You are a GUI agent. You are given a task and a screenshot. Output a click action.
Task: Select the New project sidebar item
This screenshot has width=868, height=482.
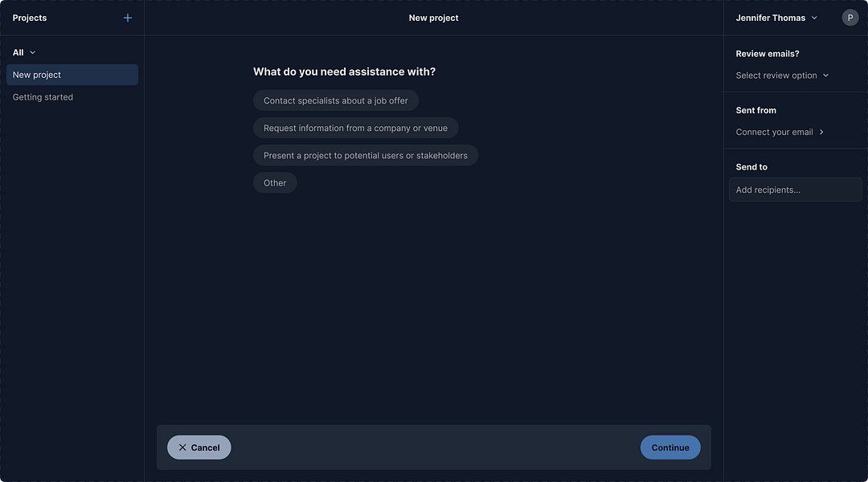point(72,75)
